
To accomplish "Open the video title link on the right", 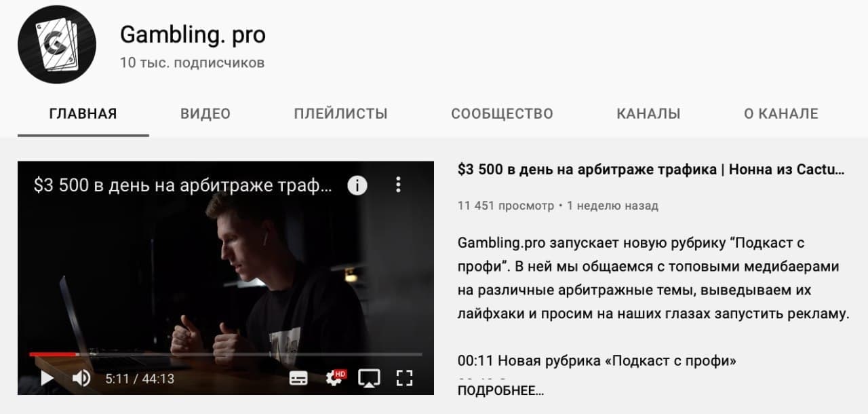I will [651, 170].
